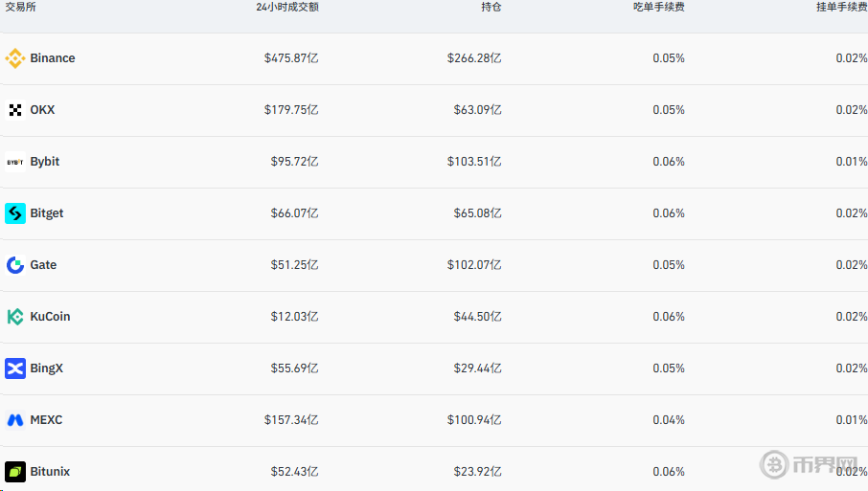Select KuCoin maker fee 0.02%

852,316
